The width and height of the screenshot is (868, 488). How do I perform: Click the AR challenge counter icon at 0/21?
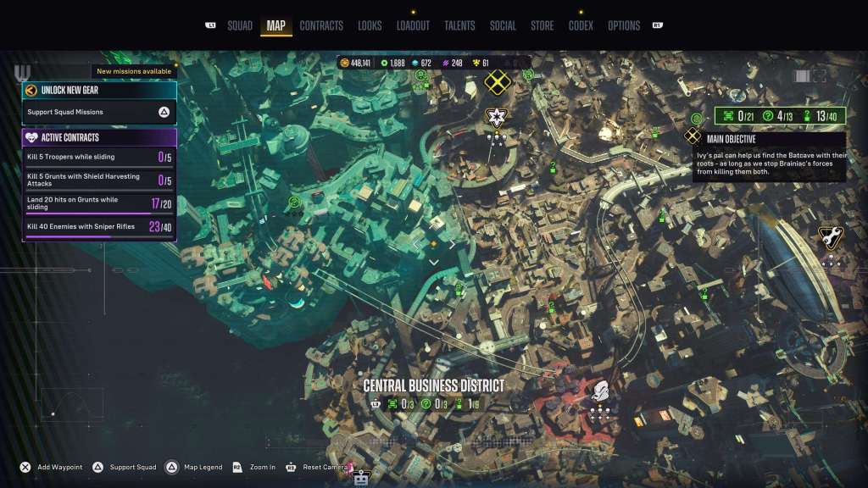click(728, 116)
